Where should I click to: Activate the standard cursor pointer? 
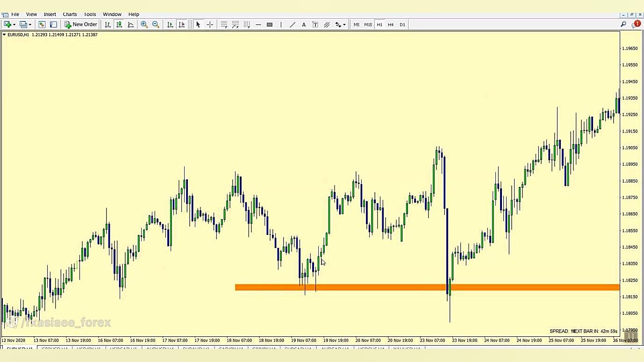click(x=198, y=24)
